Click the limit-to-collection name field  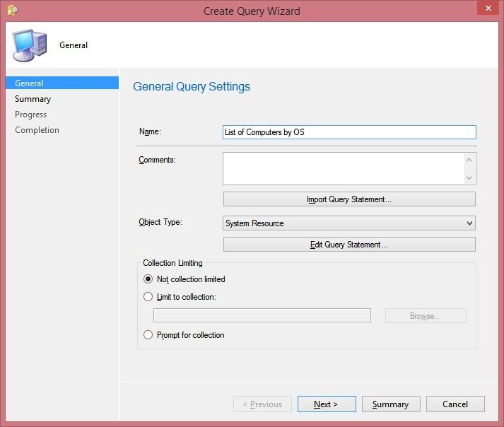pyautogui.click(x=262, y=315)
